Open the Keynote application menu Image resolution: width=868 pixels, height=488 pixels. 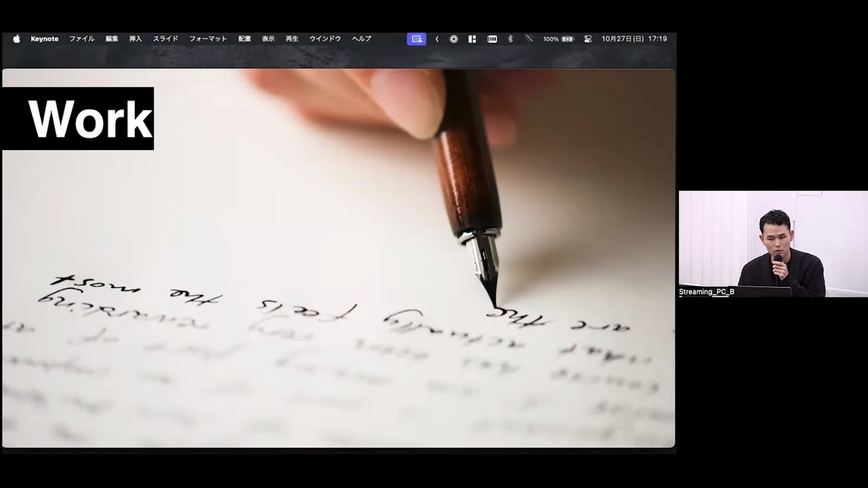(x=44, y=39)
